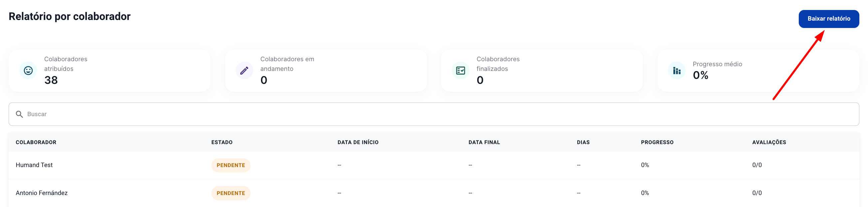Viewport: 868px width, 207px height.
Task: Click the DATA FINAL column header
Action: [x=484, y=142]
